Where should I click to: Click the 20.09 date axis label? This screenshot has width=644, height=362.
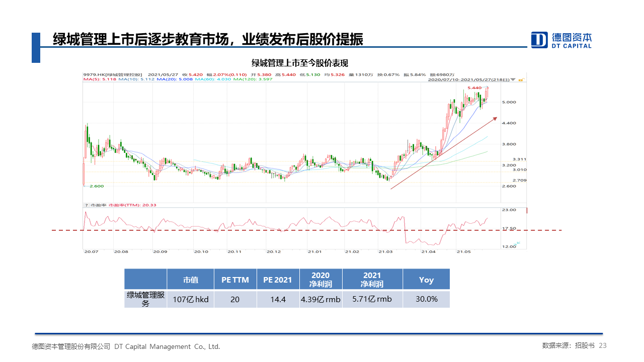160,251
